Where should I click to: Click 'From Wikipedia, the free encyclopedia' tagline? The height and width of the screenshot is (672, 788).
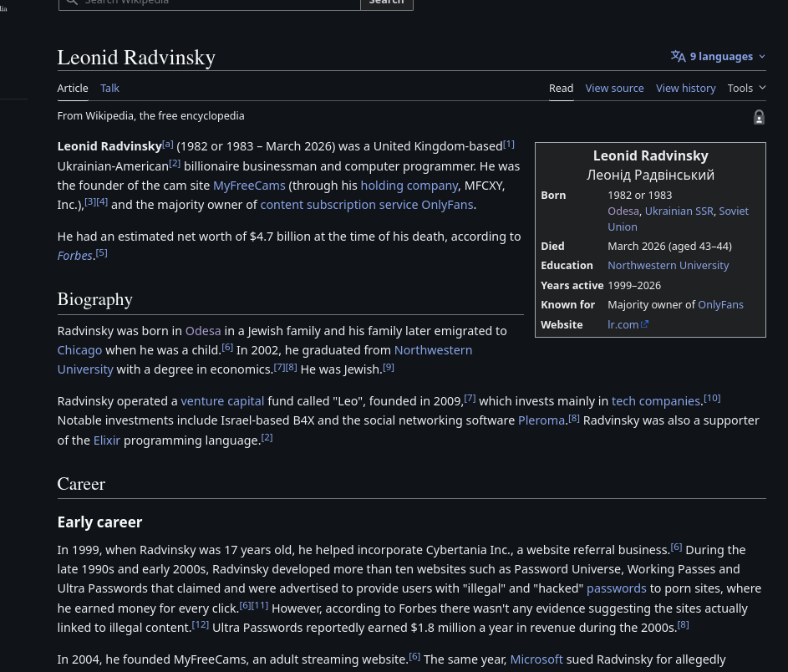pyautogui.click(x=150, y=115)
